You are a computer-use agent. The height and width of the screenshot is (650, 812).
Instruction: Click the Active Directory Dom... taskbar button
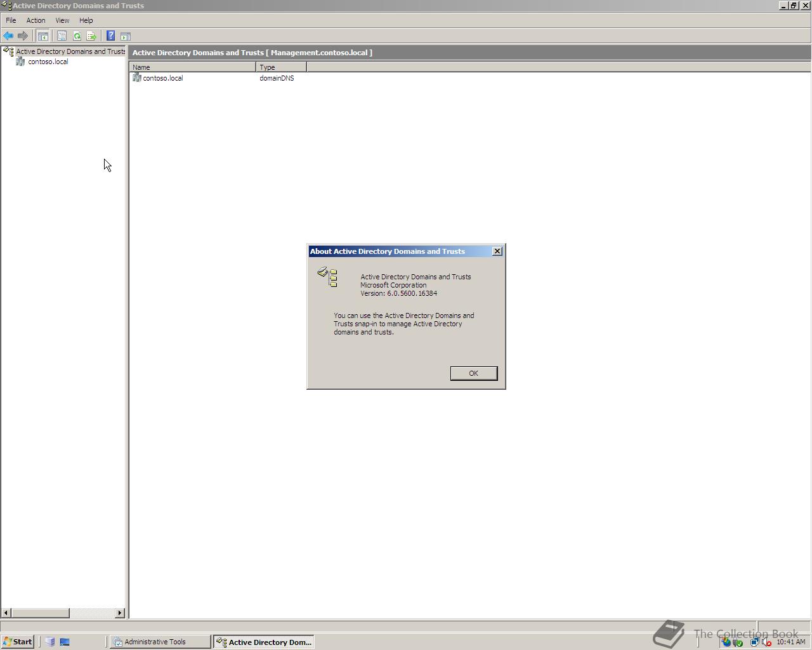(x=264, y=642)
